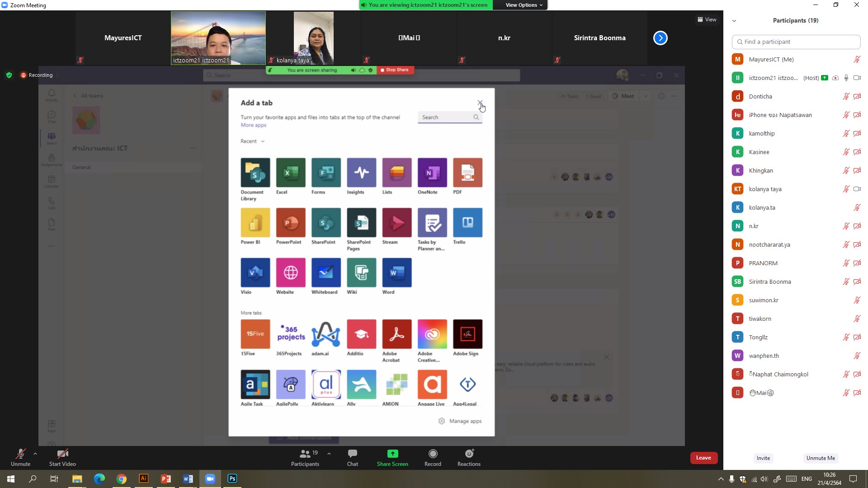This screenshot has height=488, width=868.
Task: Open Google Chrome from the taskbar
Action: click(x=121, y=479)
